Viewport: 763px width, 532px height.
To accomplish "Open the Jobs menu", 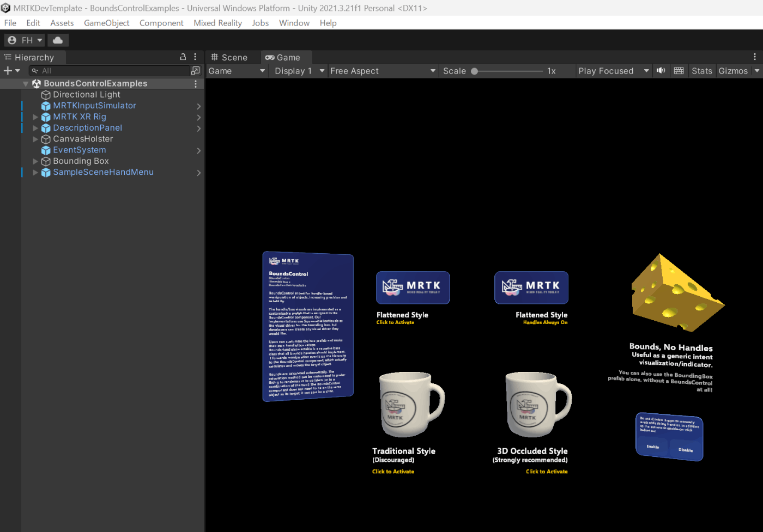I will [261, 23].
